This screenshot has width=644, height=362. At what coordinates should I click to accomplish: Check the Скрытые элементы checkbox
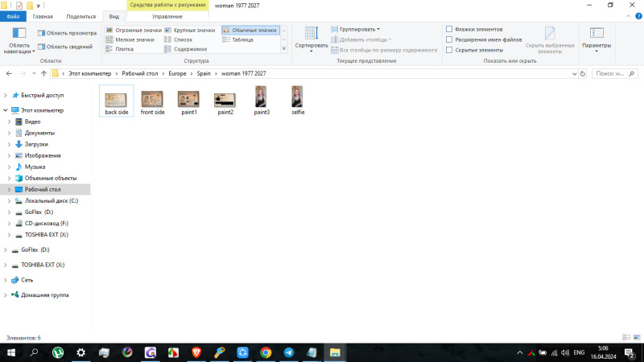[x=449, y=50]
